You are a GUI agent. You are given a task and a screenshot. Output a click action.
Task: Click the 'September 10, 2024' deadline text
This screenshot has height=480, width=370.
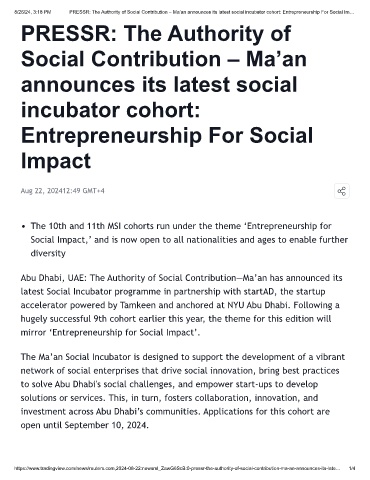point(106,425)
